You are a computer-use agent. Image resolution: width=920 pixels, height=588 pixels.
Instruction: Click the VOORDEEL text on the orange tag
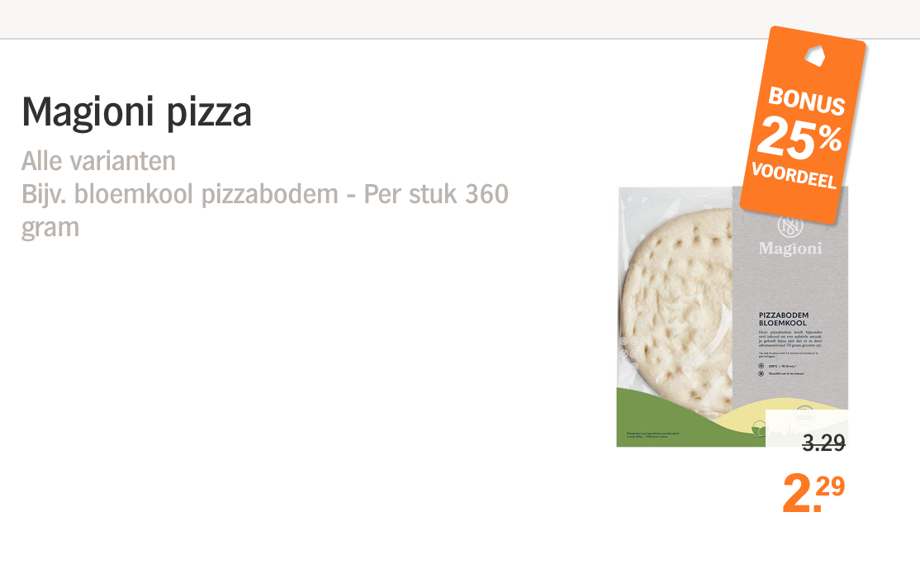tap(794, 175)
